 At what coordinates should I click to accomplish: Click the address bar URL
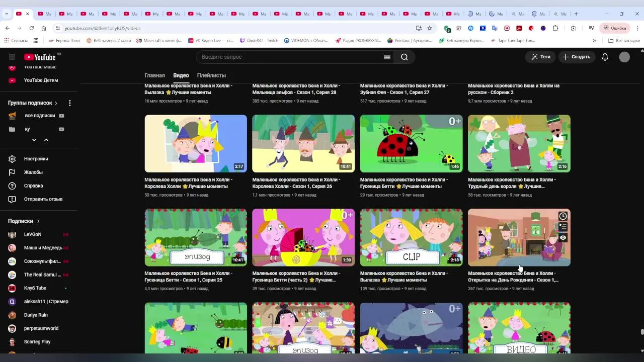tap(103, 28)
